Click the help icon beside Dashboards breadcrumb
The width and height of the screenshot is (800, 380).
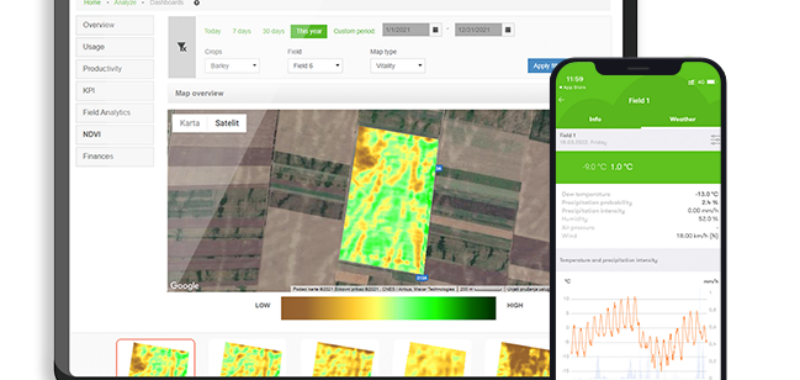pyautogui.click(x=197, y=3)
